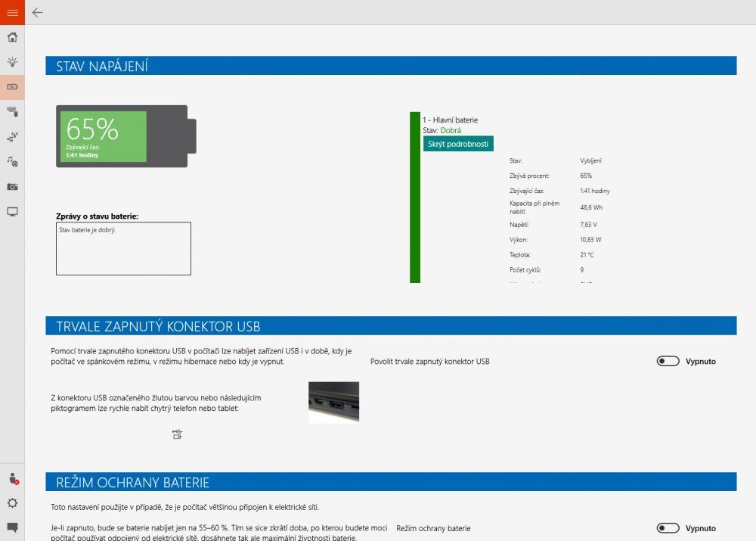The image size is (756, 541).
Task: Go back using the arrow button
Action: pyautogui.click(x=37, y=12)
